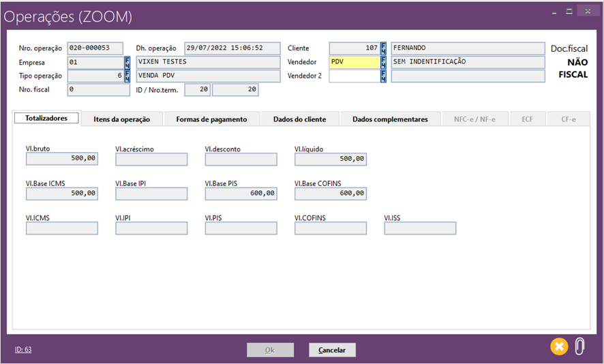Open lookup icon beside Vendedor field
Screen dimensions: 604x364
click(384, 62)
